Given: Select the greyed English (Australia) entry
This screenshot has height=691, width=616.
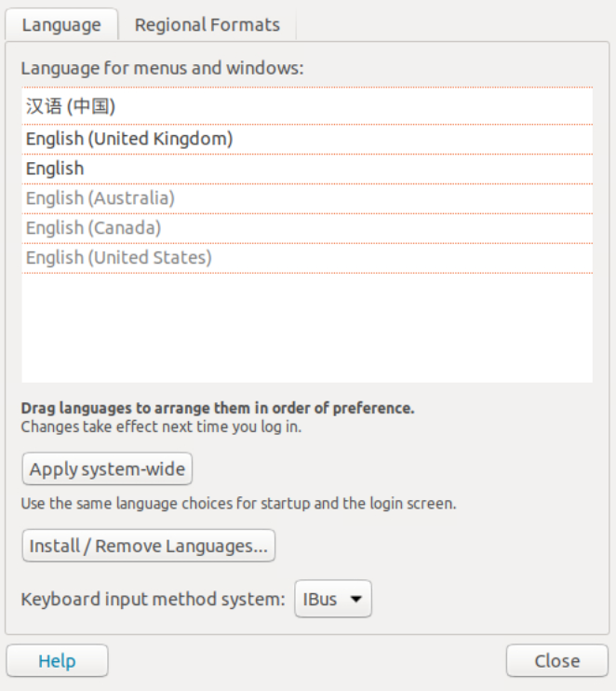Looking at the screenshot, I should (100, 198).
